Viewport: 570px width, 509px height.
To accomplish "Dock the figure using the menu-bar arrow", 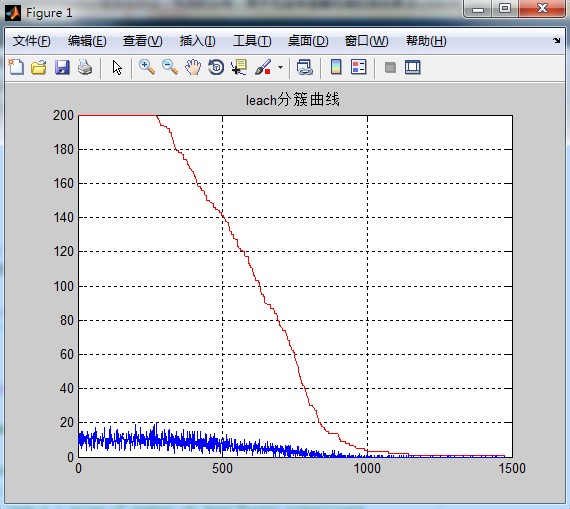I will [557, 40].
